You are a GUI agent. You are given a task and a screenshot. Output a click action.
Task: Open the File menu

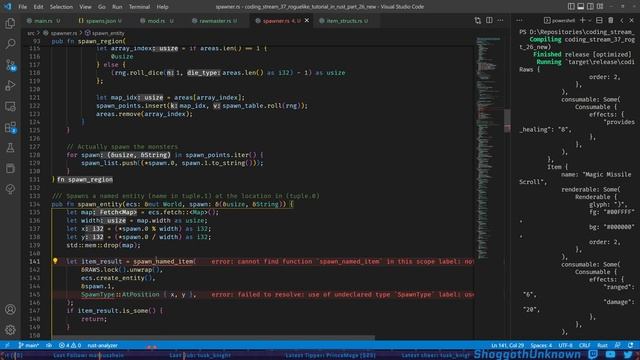coord(23,7)
